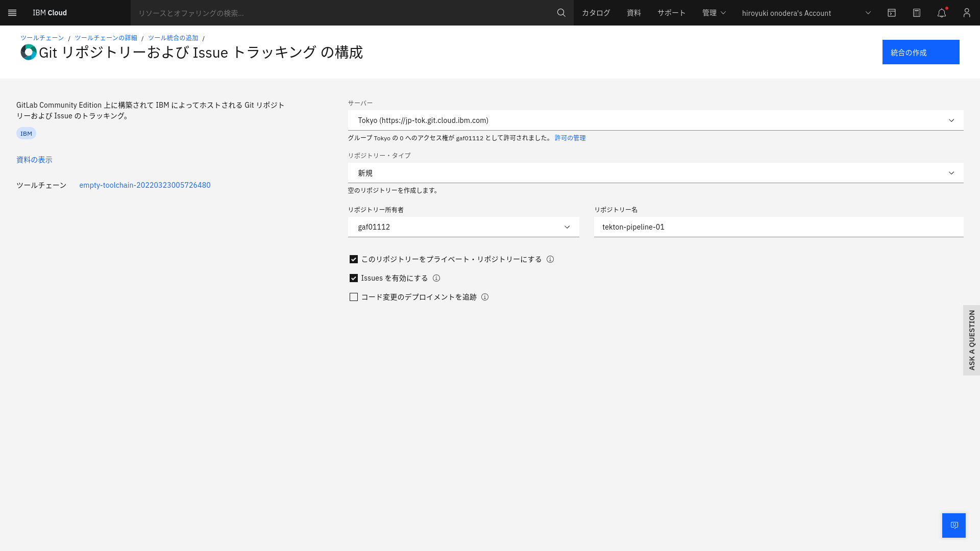
Task: Select the カタログ menu item
Action: tap(595, 13)
